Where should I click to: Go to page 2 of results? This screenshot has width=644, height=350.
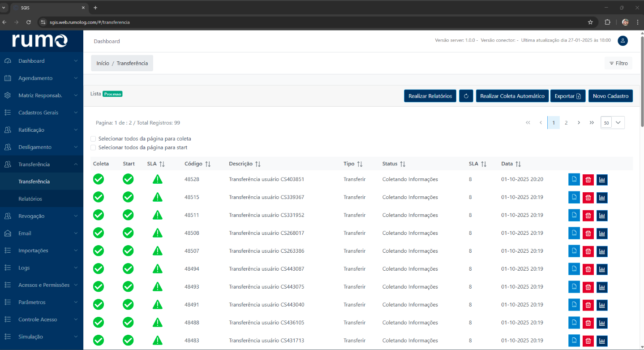click(566, 123)
